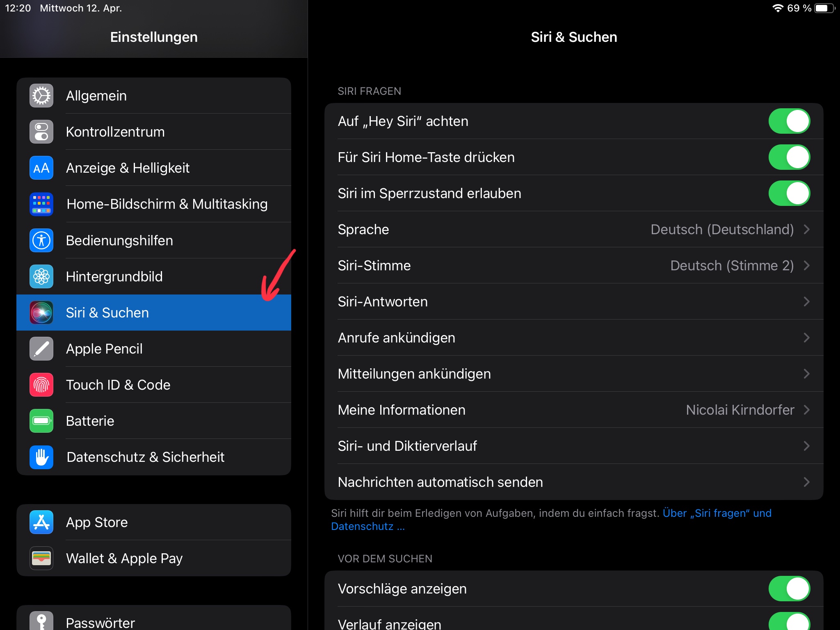
Task: Toggle Siri im Sperrzustand erlauben
Action: 789,193
